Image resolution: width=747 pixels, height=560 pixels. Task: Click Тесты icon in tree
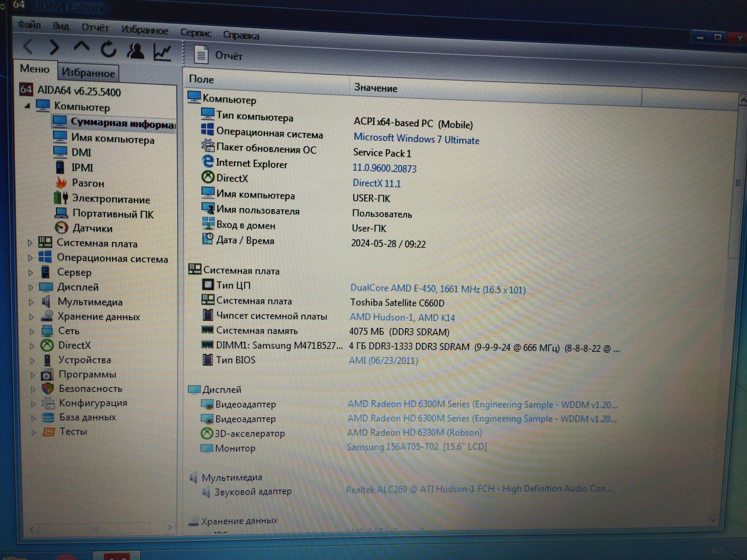(49, 432)
